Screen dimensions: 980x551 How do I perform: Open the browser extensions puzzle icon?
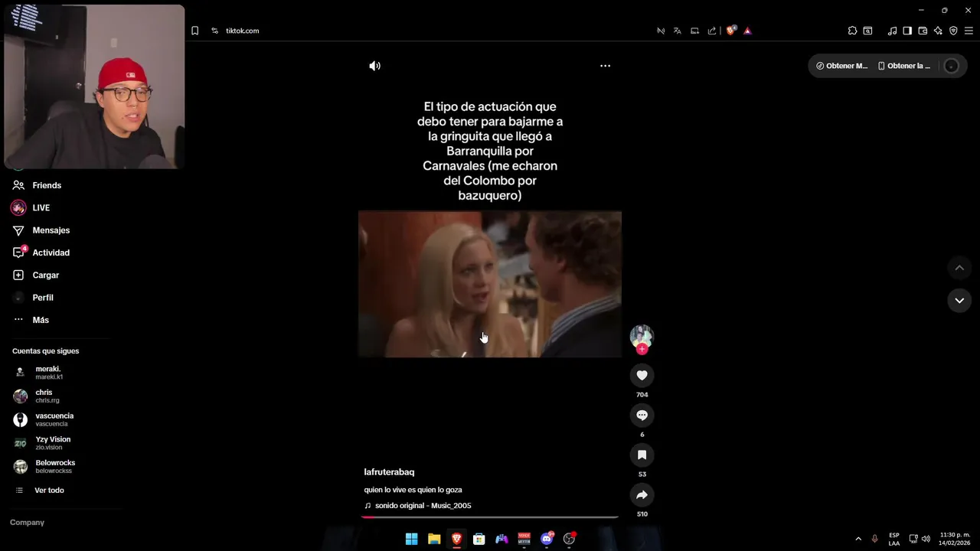coord(852,31)
